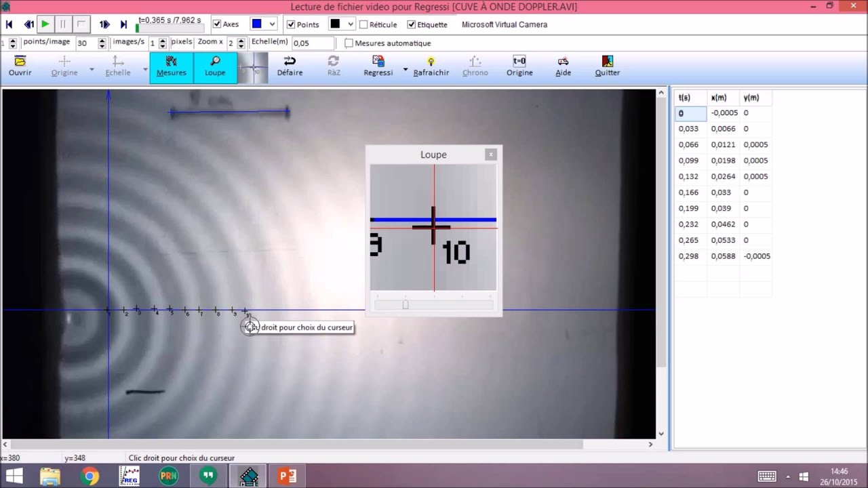Adjust the Zoom x stepper arrows
The width and height of the screenshot is (868, 488).
tap(241, 43)
